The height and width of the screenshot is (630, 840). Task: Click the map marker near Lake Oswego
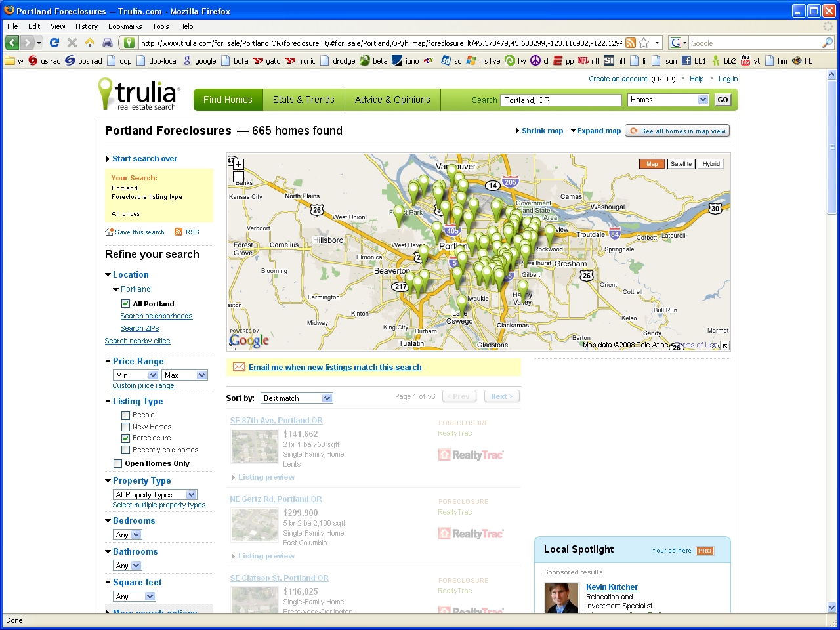462,304
